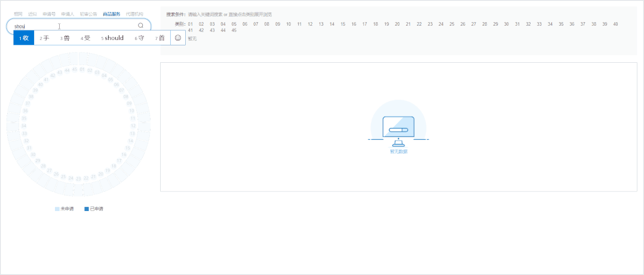Select IME candidate 1 收

pyautogui.click(x=24, y=38)
